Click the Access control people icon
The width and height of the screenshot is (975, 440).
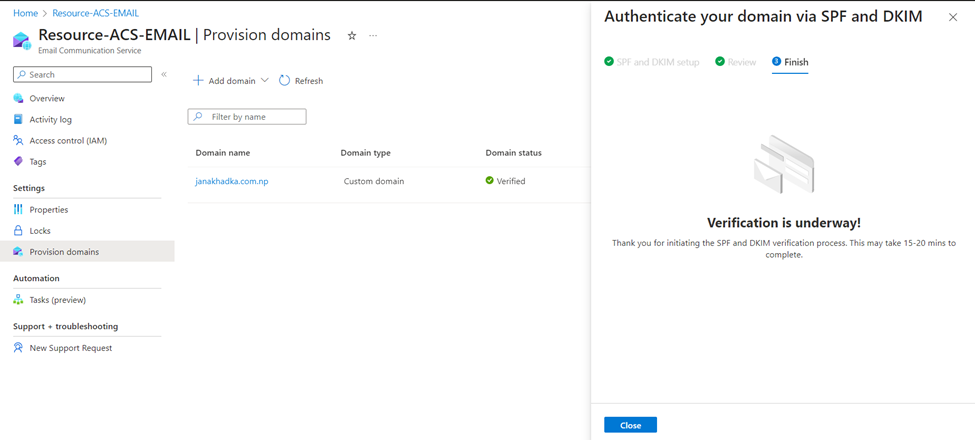coord(18,140)
